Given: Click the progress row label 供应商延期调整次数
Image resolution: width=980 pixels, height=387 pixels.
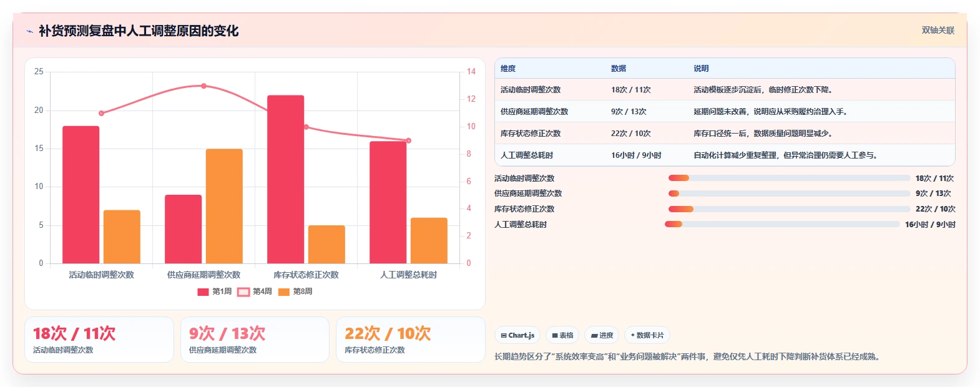Looking at the screenshot, I should tap(528, 193).
